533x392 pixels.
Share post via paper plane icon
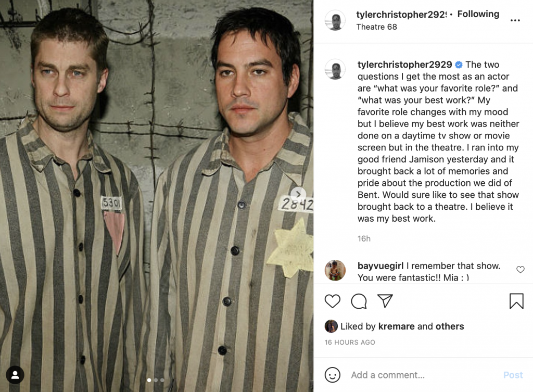[385, 301]
